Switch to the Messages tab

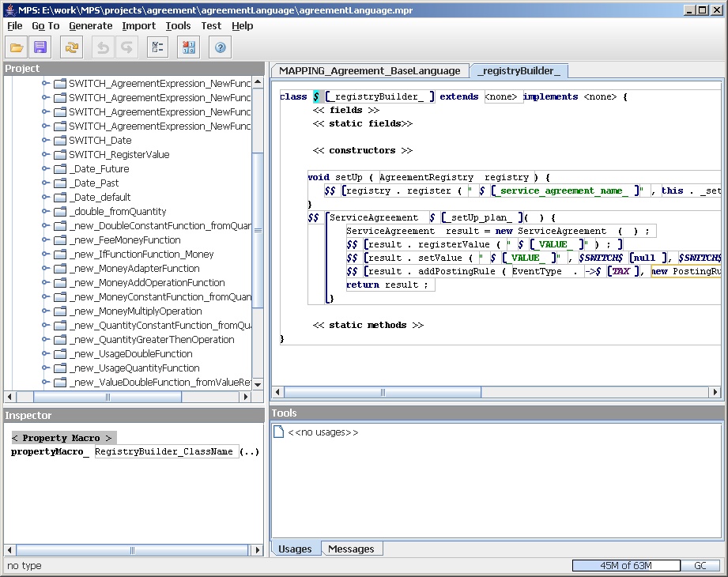tap(351, 549)
